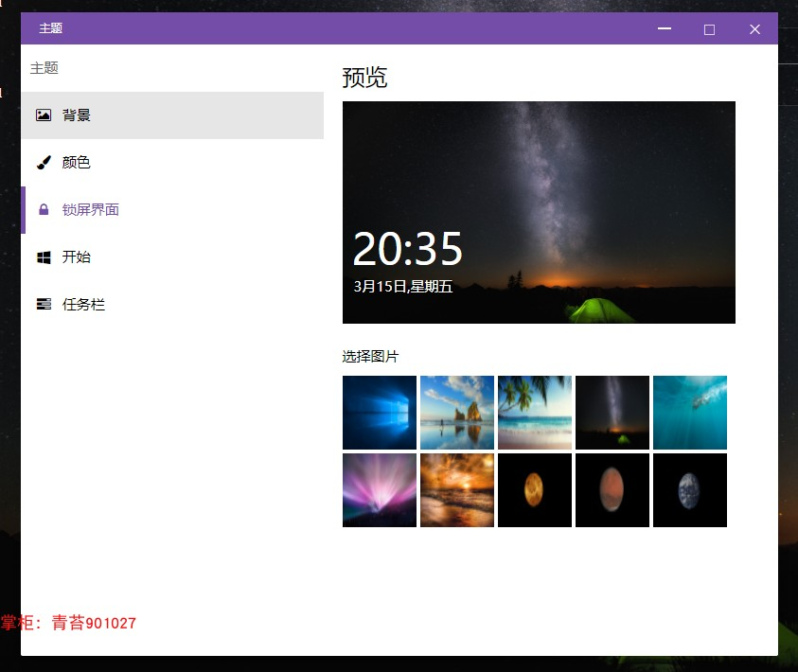798x672 pixels.
Task: Open the 颜色 settings page
Action: click(x=172, y=162)
